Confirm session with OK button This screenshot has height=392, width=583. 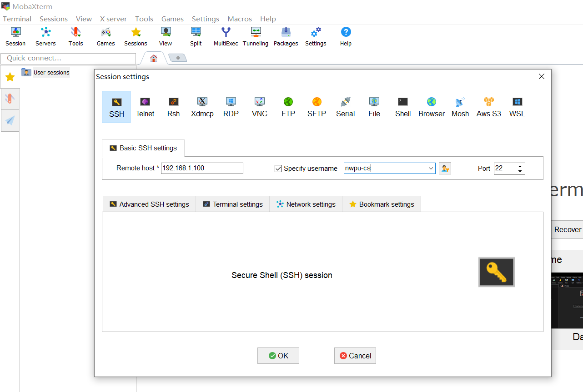(x=278, y=356)
